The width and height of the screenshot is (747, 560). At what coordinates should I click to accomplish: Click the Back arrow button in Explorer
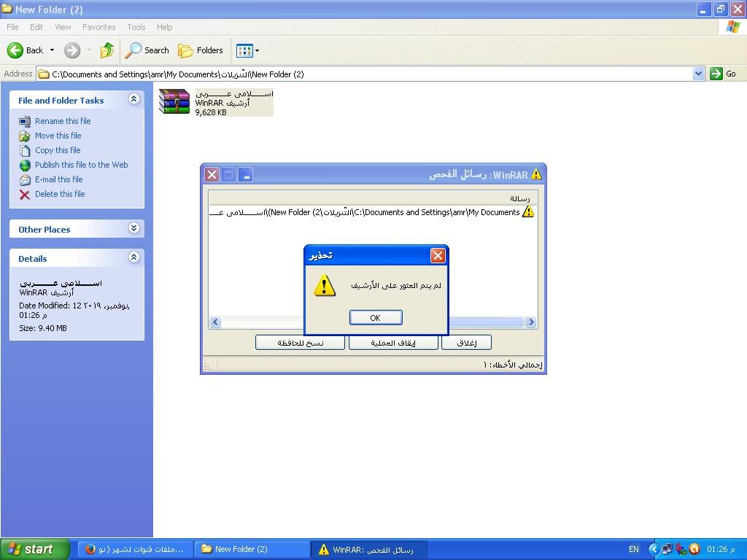[x=26, y=50]
